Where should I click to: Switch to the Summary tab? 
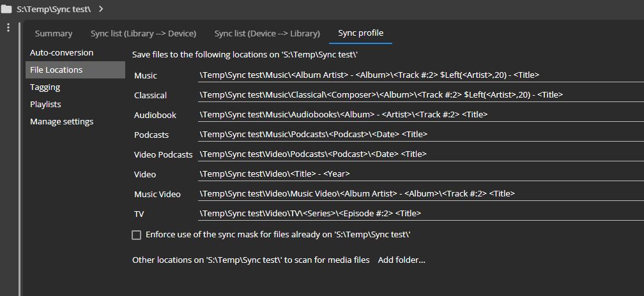(54, 33)
